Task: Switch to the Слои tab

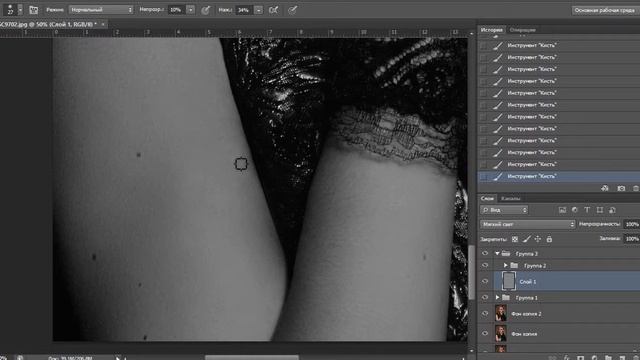Action: click(487, 198)
